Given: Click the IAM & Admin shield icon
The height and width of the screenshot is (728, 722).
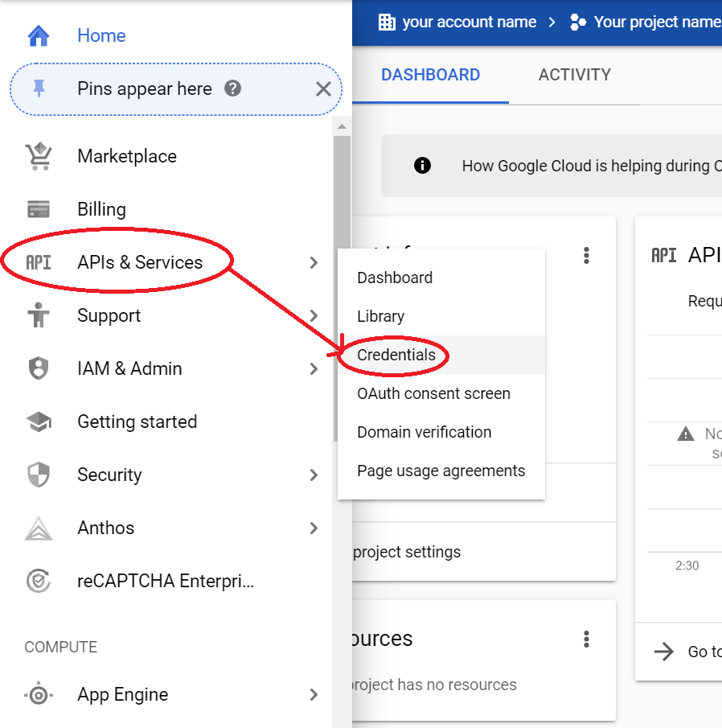Looking at the screenshot, I should (39, 368).
